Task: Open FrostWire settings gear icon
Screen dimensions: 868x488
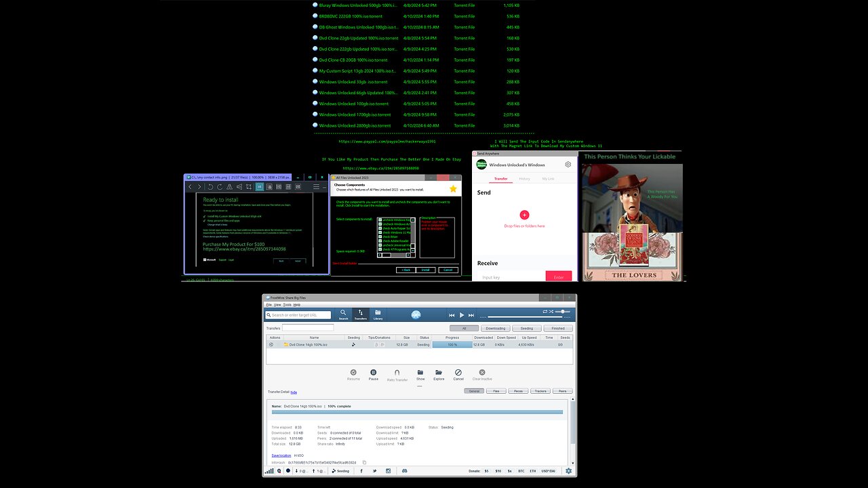Action: (568, 471)
